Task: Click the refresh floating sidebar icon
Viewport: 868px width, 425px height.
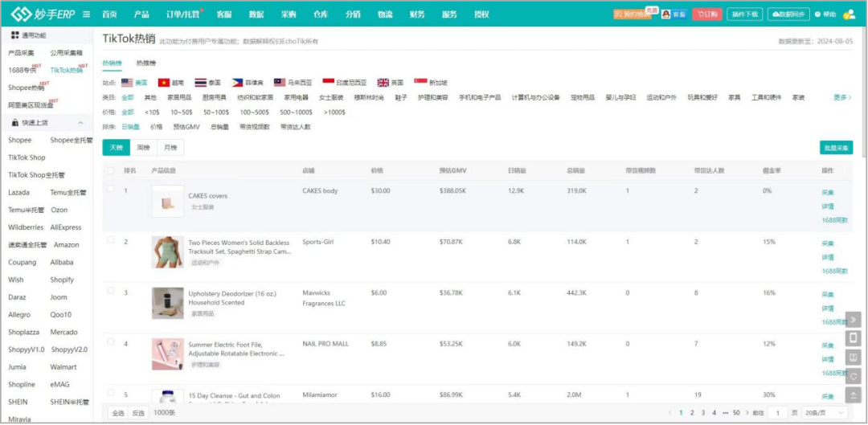Action: tap(853, 376)
